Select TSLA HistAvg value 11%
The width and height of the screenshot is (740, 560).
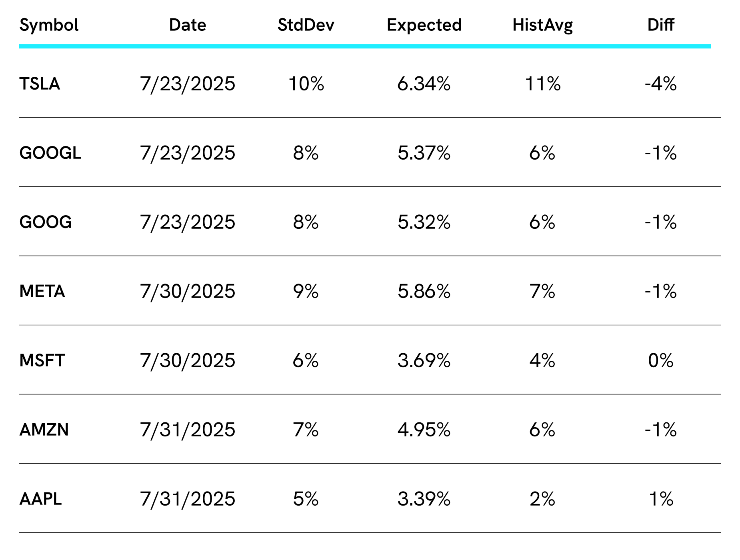click(542, 84)
